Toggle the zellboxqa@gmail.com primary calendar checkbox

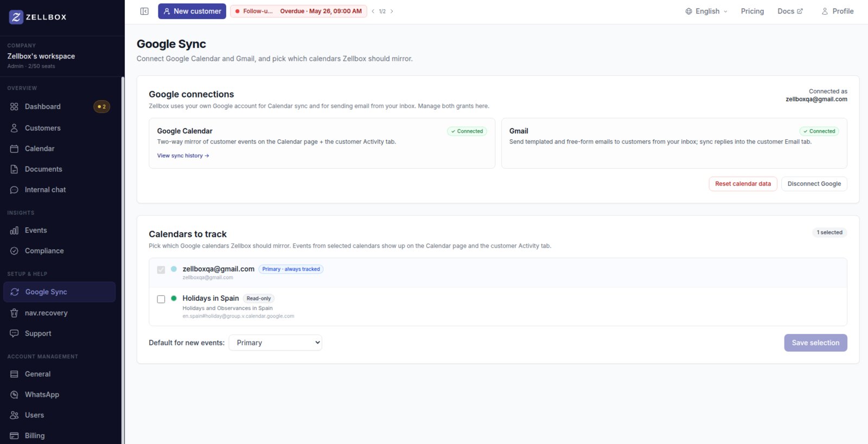(x=161, y=270)
